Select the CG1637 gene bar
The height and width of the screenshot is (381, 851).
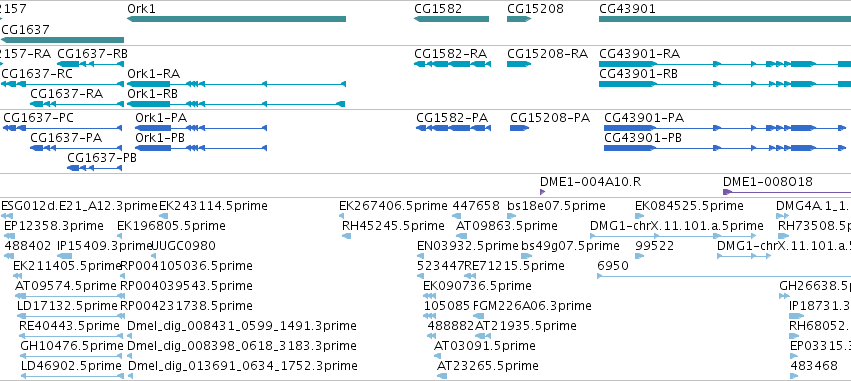coord(62,40)
